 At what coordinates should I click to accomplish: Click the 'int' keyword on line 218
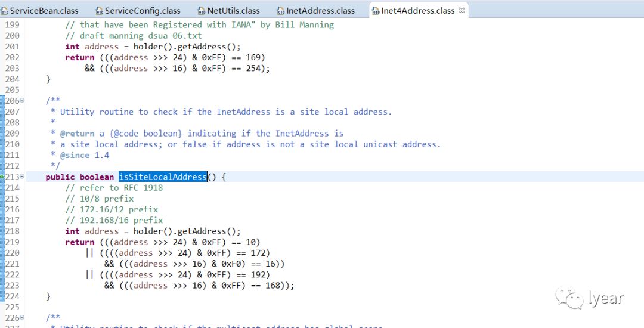(72, 231)
